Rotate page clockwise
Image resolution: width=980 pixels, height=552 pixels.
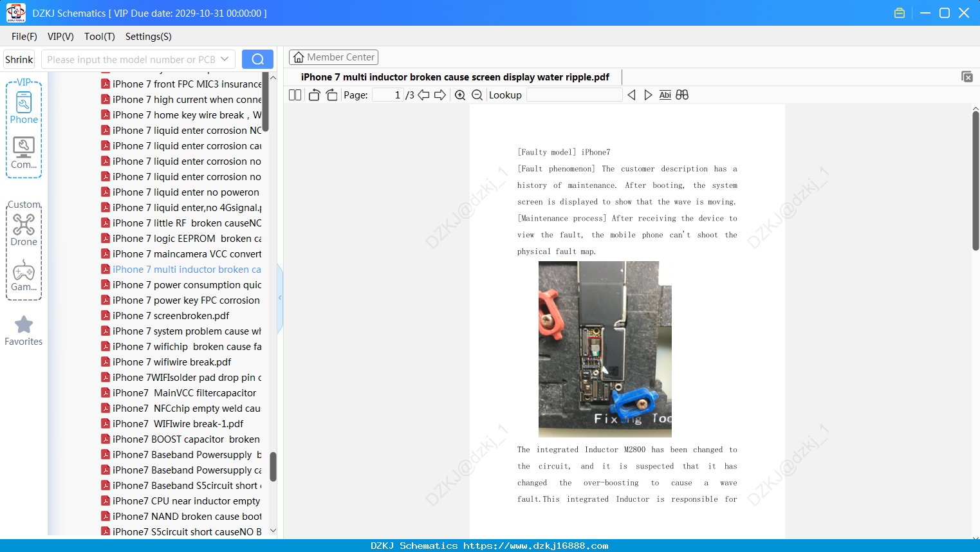click(x=331, y=95)
